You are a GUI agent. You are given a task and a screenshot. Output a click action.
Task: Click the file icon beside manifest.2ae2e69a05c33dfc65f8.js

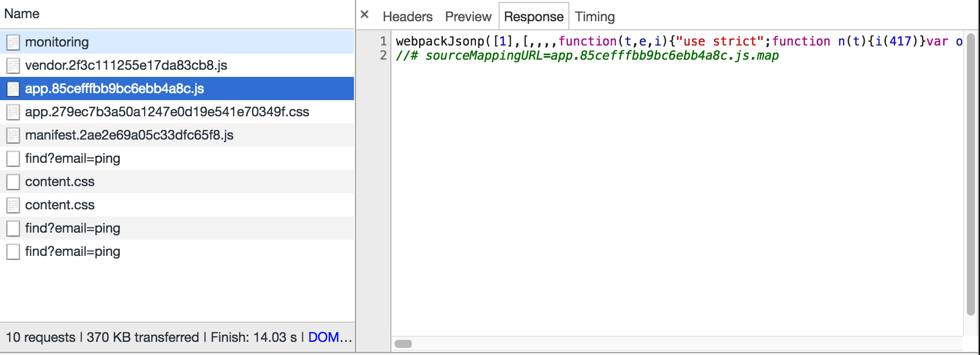click(x=13, y=135)
